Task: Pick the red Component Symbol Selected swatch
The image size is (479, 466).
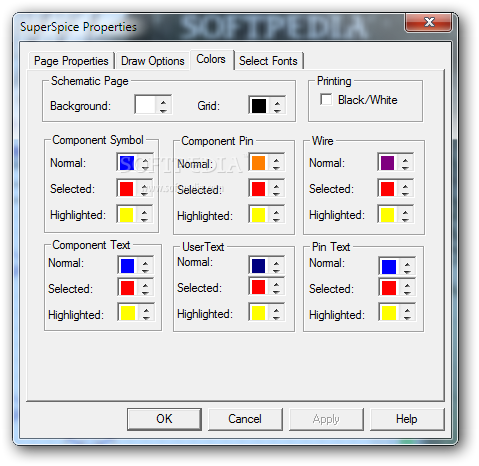Action: click(127, 189)
